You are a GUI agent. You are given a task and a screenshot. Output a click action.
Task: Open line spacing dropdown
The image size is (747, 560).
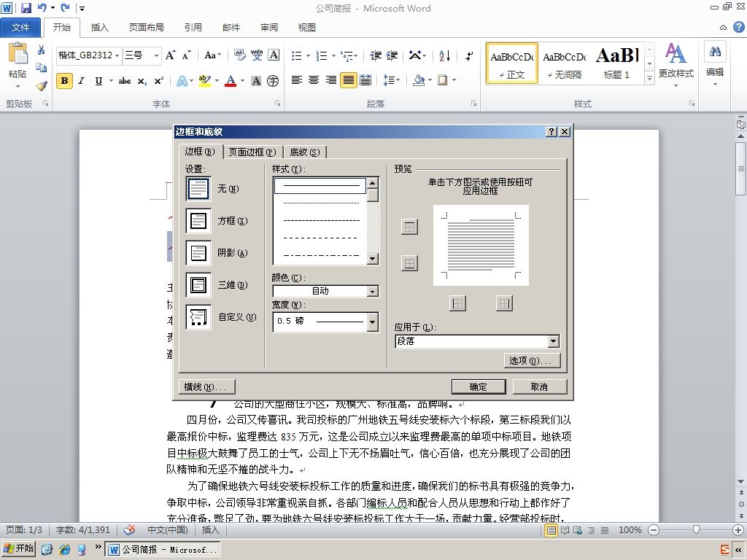point(392,80)
